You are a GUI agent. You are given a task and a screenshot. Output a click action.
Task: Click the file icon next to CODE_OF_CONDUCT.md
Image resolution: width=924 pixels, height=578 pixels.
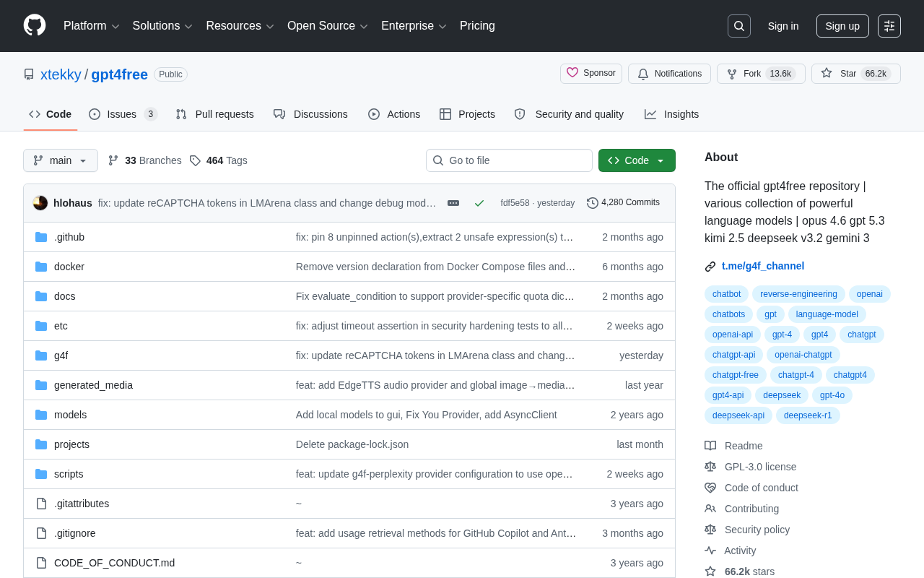click(41, 563)
